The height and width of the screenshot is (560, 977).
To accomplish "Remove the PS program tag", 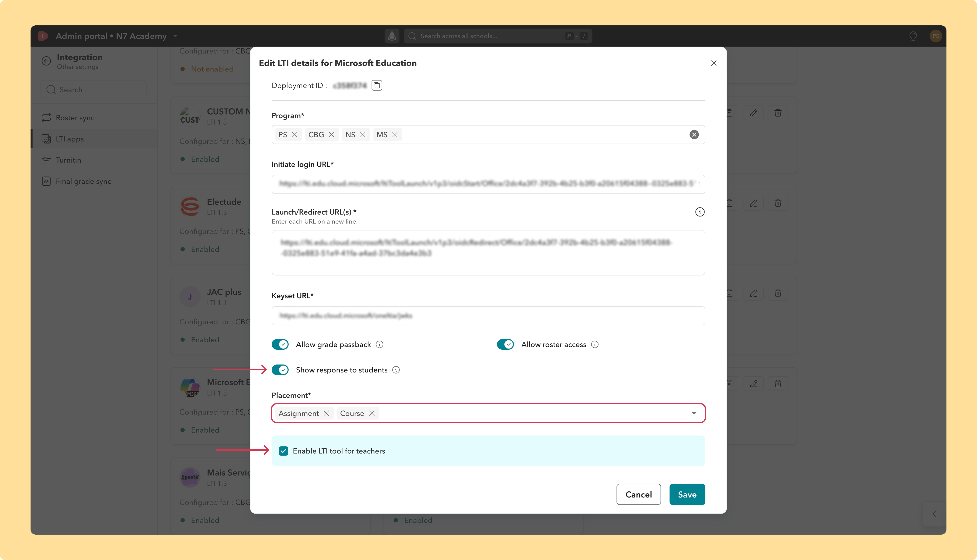I will tap(295, 135).
